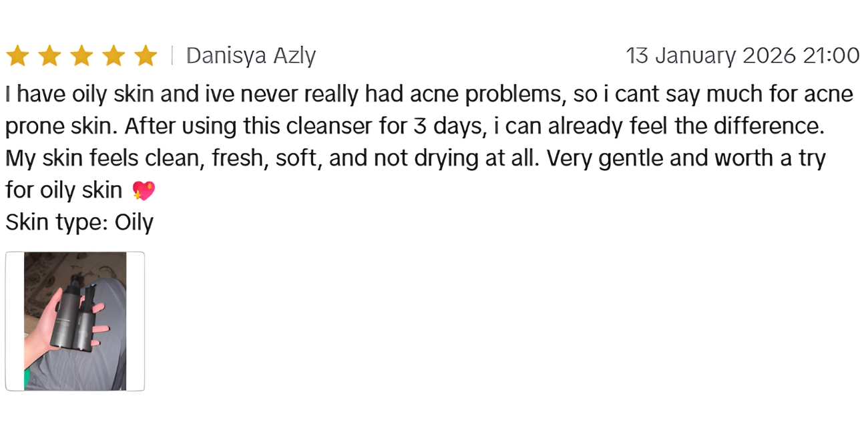Click the "Skin type:" label
Viewport: 868px width, 434px height.
[56, 222]
